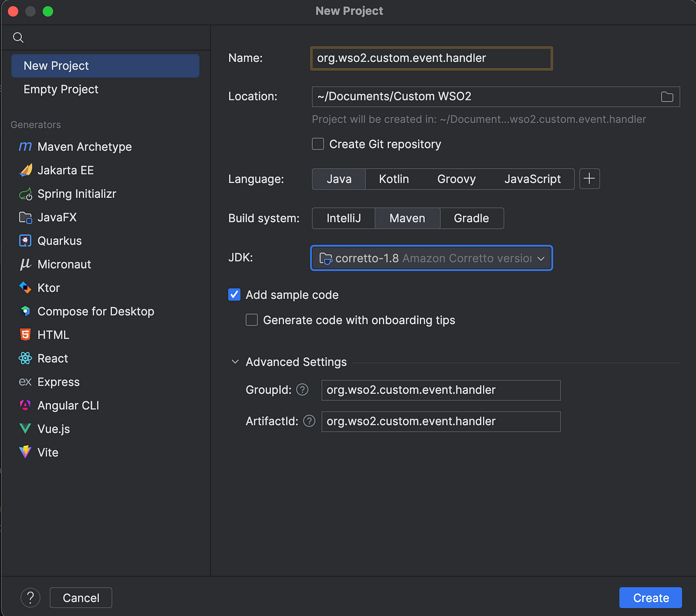Image resolution: width=696 pixels, height=616 pixels.
Task: Open Compose for Desktop generator entry
Action: pyautogui.click(x=105, y=311)
